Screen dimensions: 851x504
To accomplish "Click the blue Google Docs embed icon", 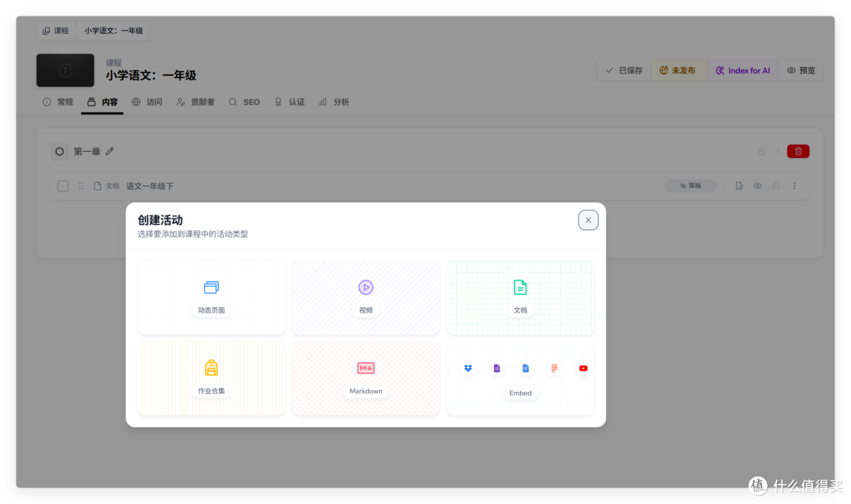I will (x=526, y=369).
